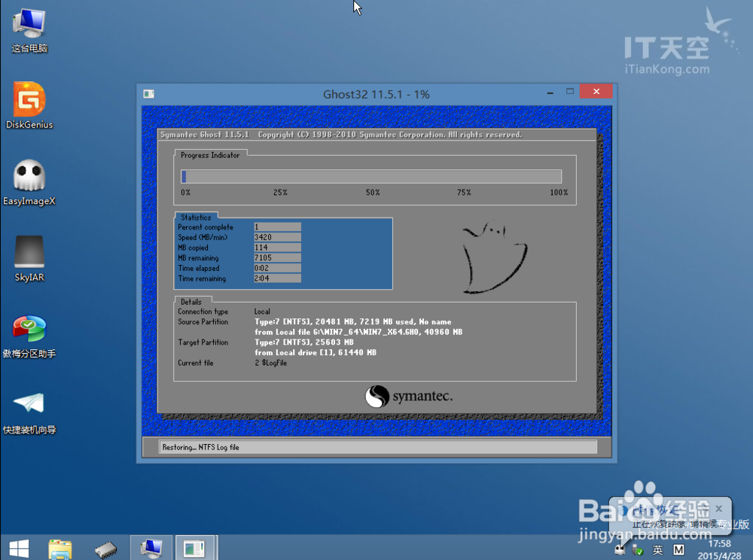The width and height of the screenshot is (753, 560).
Task: Select the 傲梅分区助手 desktop icon
Action: pyautogui.click(x=29, y=336)
